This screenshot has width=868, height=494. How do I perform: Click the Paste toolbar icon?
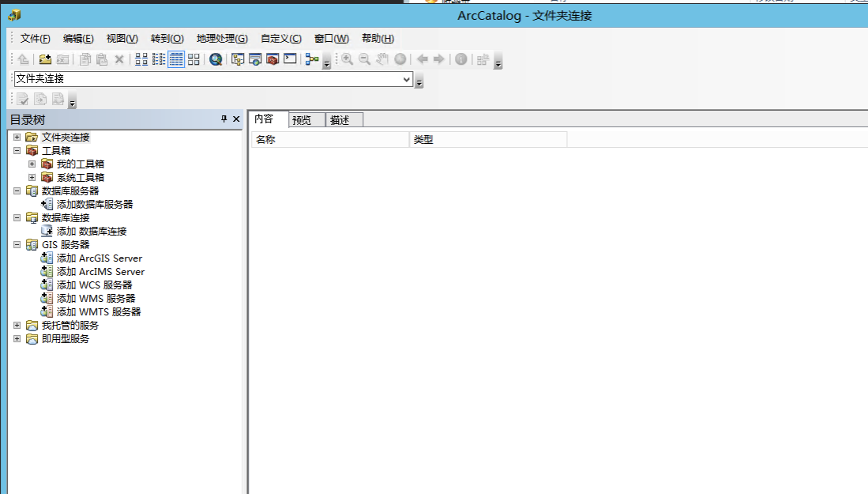click(102, 59)
